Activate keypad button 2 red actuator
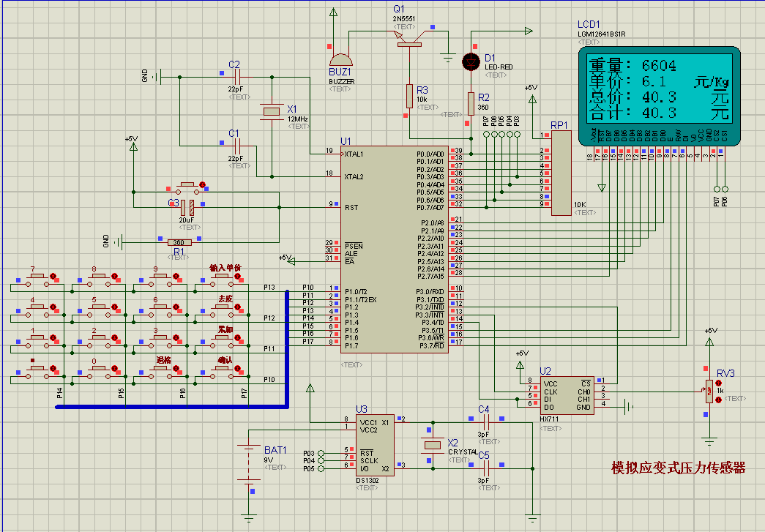 coord(114,337)
